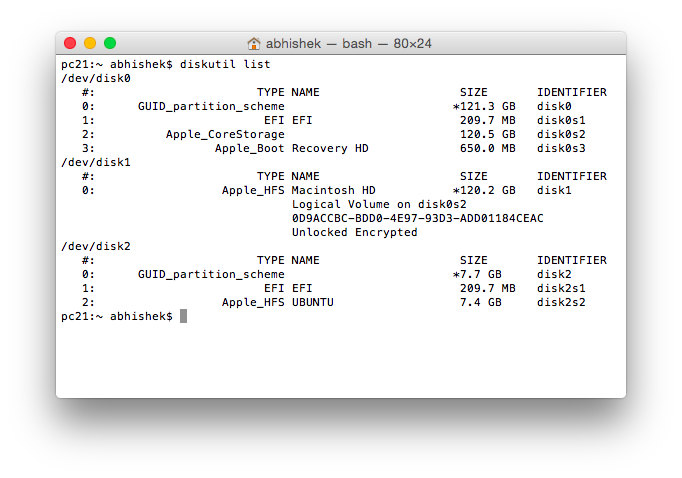Click the disk0s3 identifier

pos(561,148)
